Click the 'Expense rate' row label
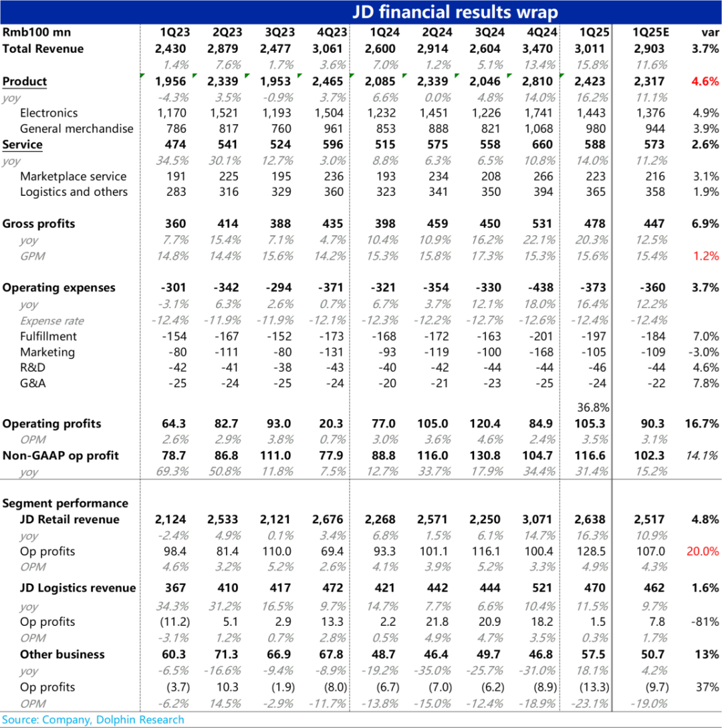722x728 pixels. (52, 321)
